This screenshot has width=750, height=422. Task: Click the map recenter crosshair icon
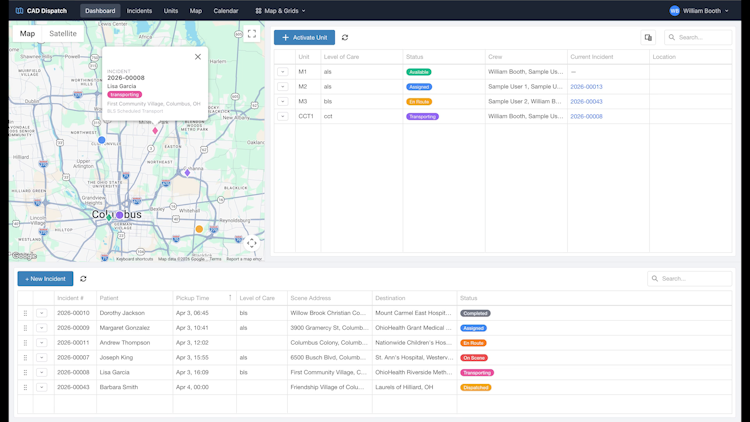252,243
